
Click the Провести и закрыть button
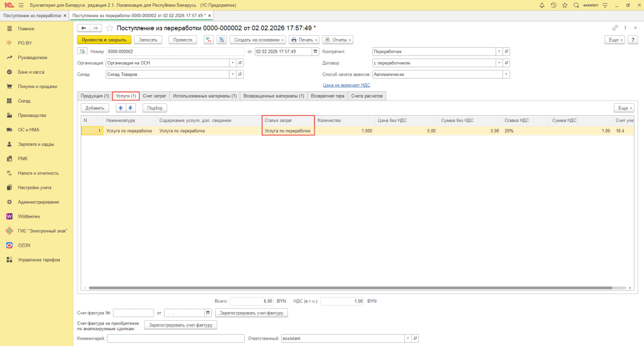104,40
